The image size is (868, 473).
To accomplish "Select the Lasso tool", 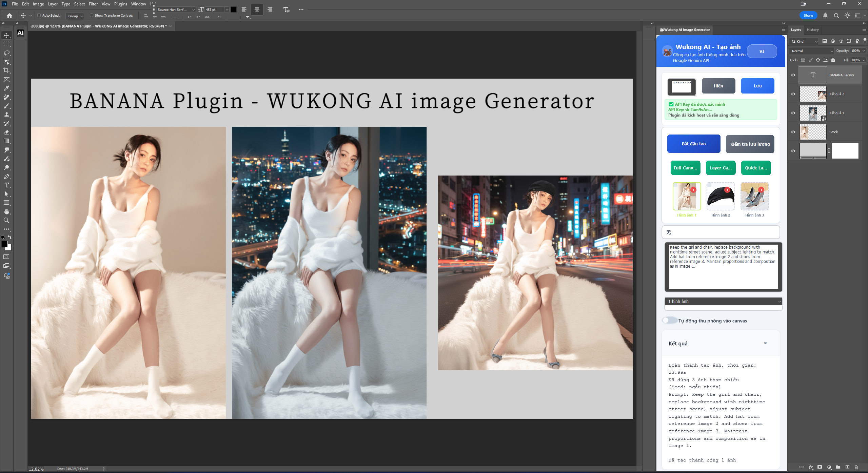I will (6, 53).
